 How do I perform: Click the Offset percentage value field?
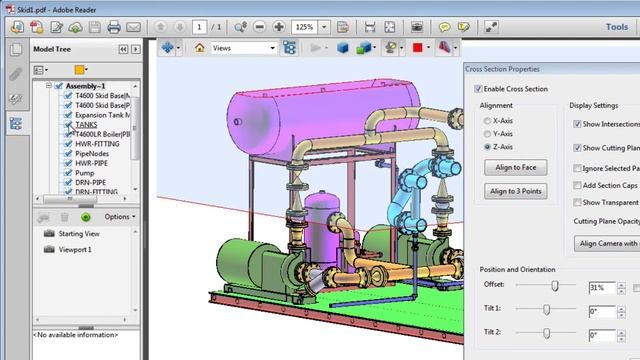[x=602, y=288]
